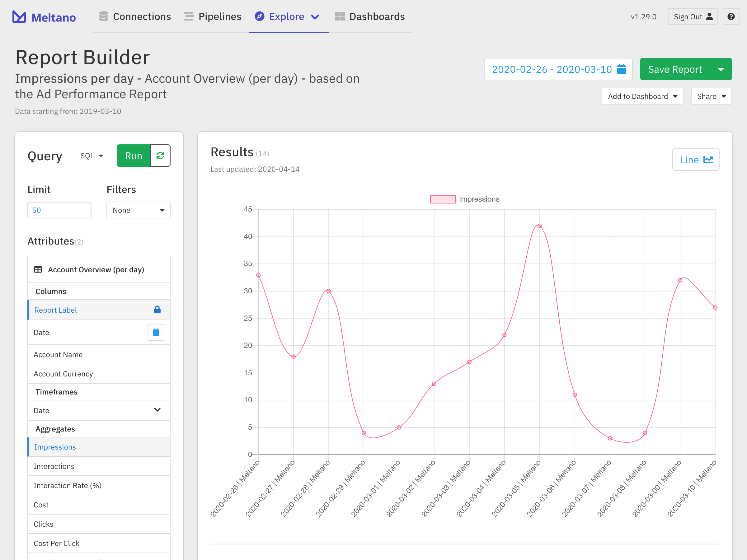Open the Filters dropdown set to None
This screenshot has height=560, width=747.
click(138, 210)
